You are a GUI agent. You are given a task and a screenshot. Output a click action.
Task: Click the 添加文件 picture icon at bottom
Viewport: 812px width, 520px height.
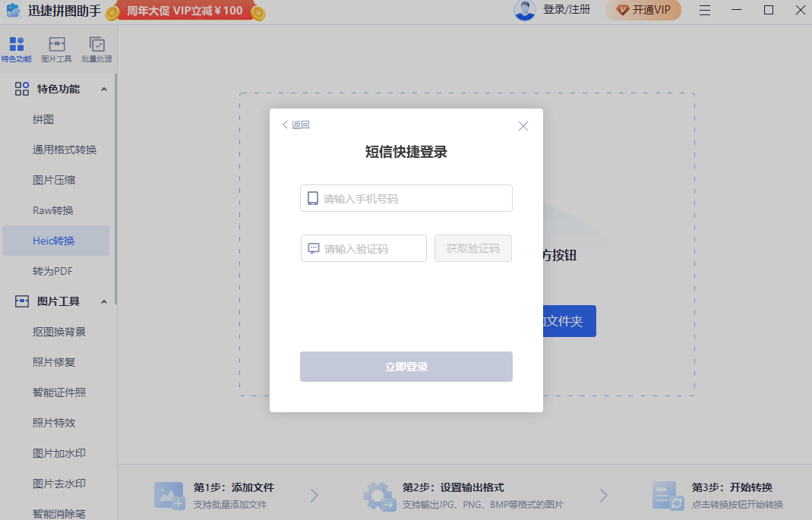[x=169, y=494]
